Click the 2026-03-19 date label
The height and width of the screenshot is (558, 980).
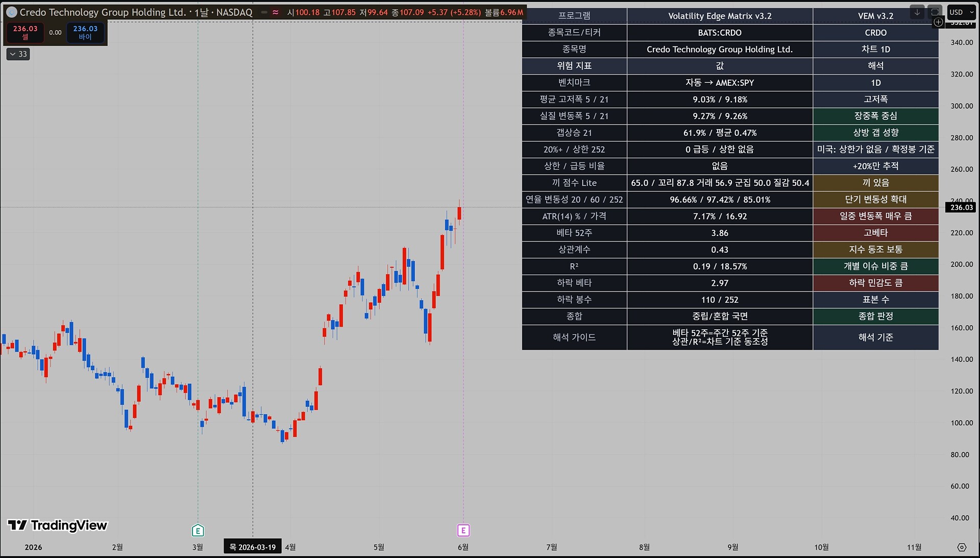pyautogui.click(x=253, y=547)
